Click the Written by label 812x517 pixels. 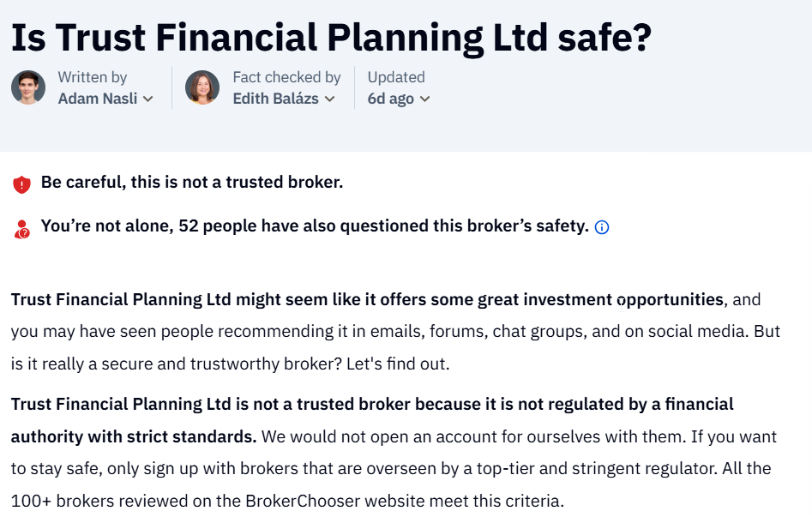pos(93,77)
